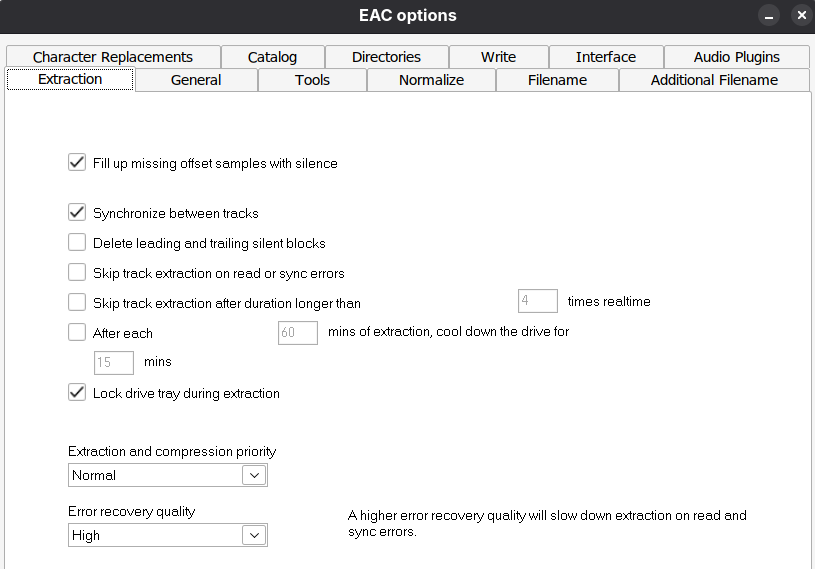Check Skip track extraction after duration option

(77, 302)
